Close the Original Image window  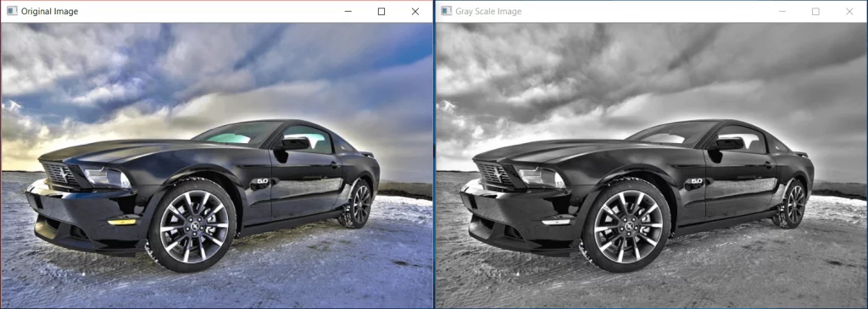(415, 11)
